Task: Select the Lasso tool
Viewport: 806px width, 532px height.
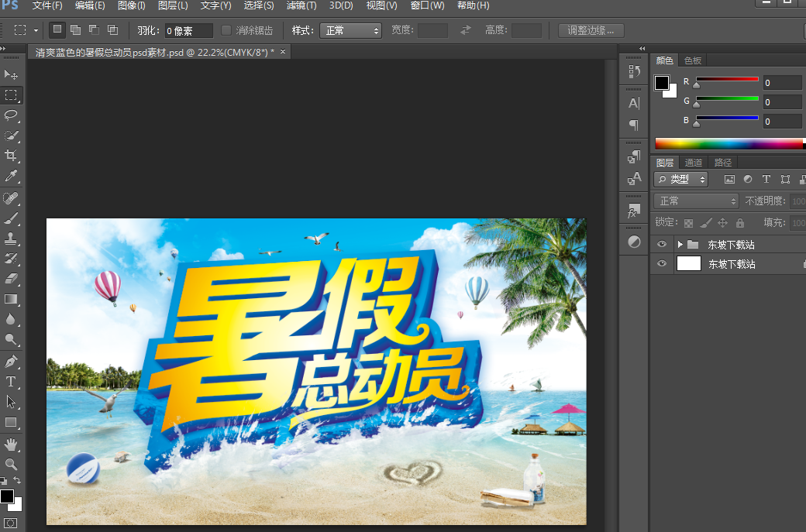Action: click(11, 115)
